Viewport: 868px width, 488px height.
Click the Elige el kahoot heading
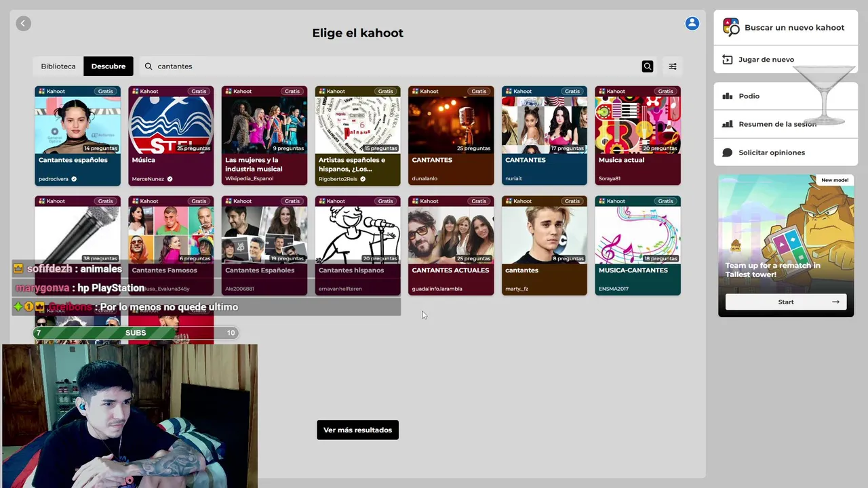[357, 33]
